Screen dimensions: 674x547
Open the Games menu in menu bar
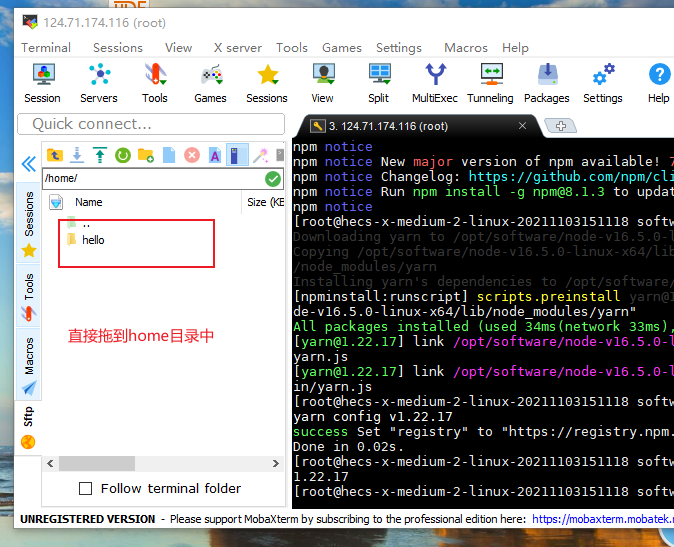click(342, 48)
